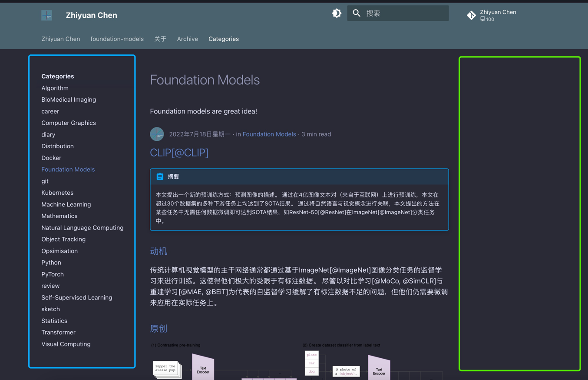Select the Docker category from the sidebar
The width and height of the screenshot is (588, 380).
51,158
